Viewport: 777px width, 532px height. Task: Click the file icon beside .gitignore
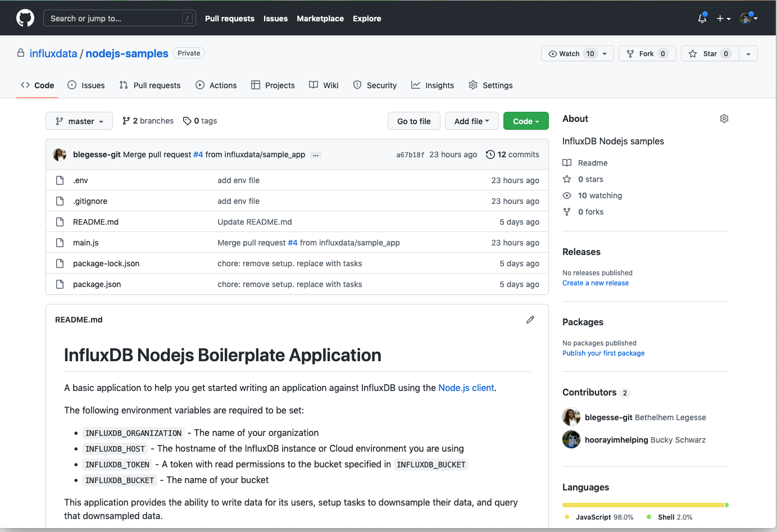60,201
